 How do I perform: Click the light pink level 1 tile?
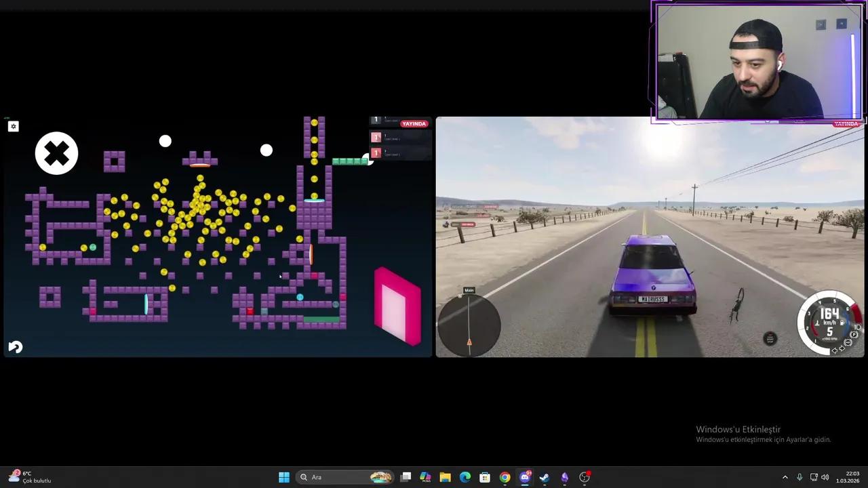(x=376, y=138)
